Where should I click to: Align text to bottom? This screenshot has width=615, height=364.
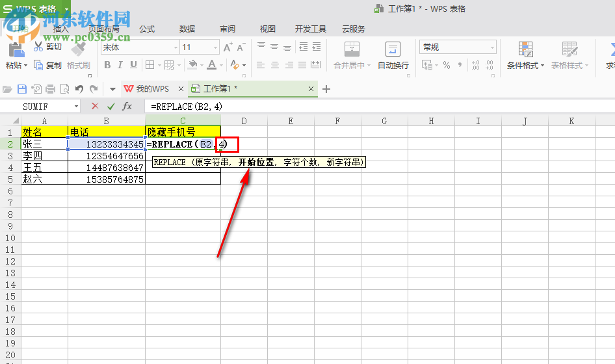pos(287,47)
